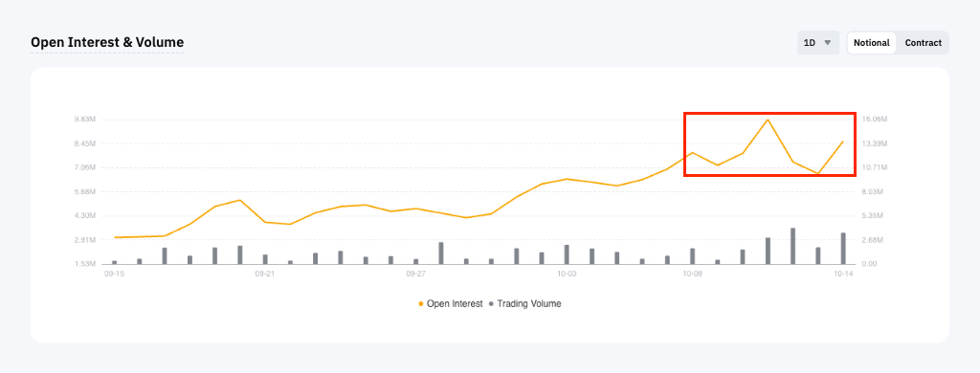Click the dropdown arrow beside 1D
Image resolution: width=980 pixels, height=373 pixels.
(x=828, y=43)
